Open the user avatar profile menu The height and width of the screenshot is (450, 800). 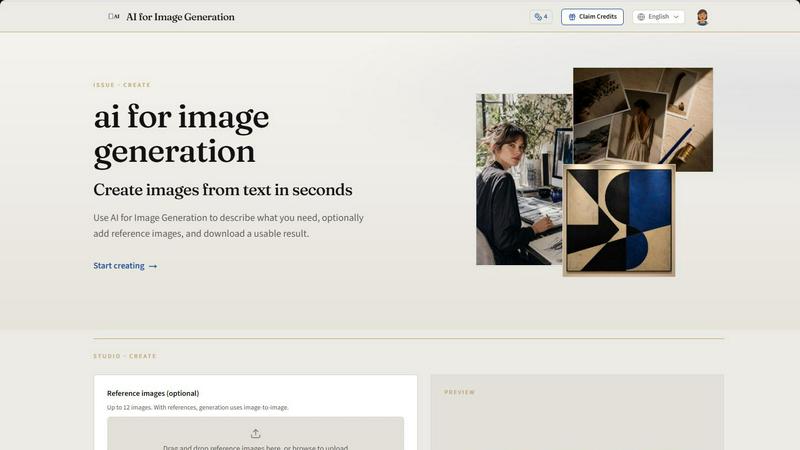click(702, 17)
